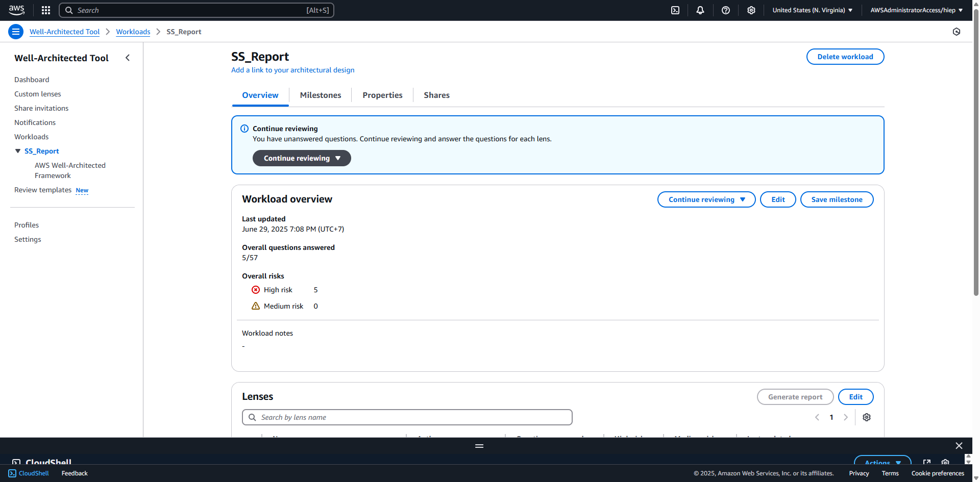980x482 pixels.
Task: Expand Continue reviewing dropdown in blue banner
Action: pyautogui.click(x=302, y=158)
